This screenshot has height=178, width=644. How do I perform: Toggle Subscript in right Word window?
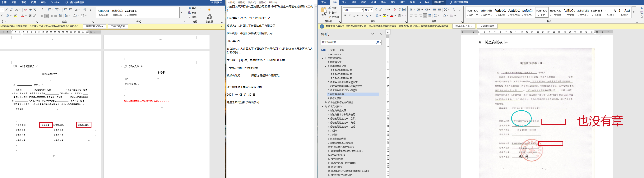point(367,16)
